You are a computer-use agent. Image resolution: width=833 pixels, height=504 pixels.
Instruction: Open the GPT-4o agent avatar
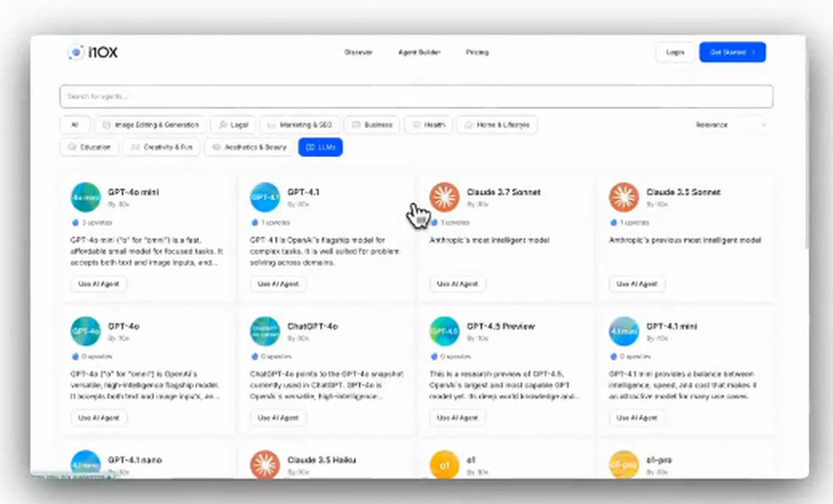tap(86, 331)
